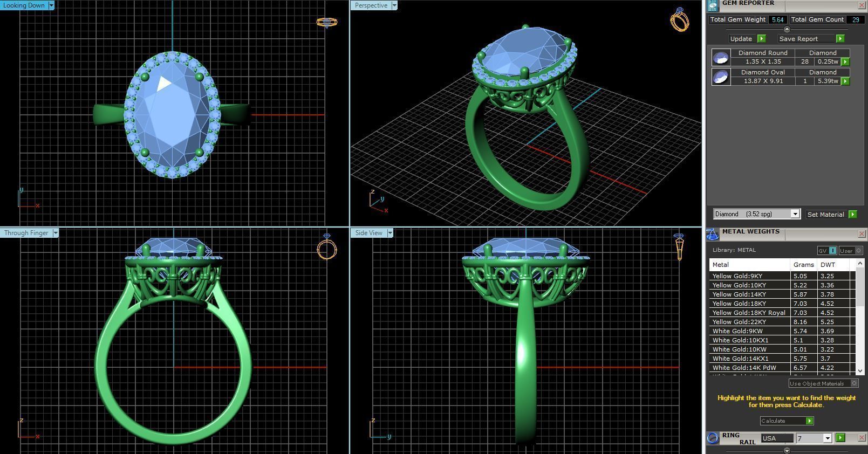Click the Total Gem Count value 29
868x454 pixels.
856,19
